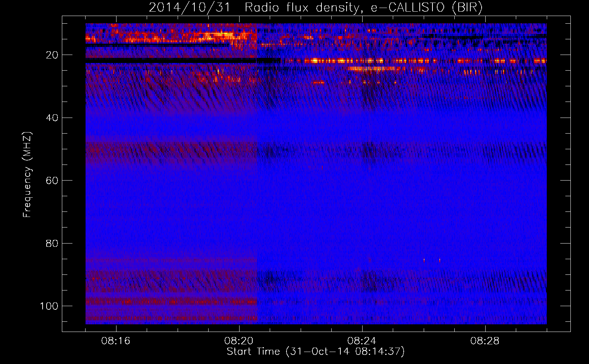Screen dimensions: 589x364
Task: Click the '08:24' time tick label
Action: 362,341
